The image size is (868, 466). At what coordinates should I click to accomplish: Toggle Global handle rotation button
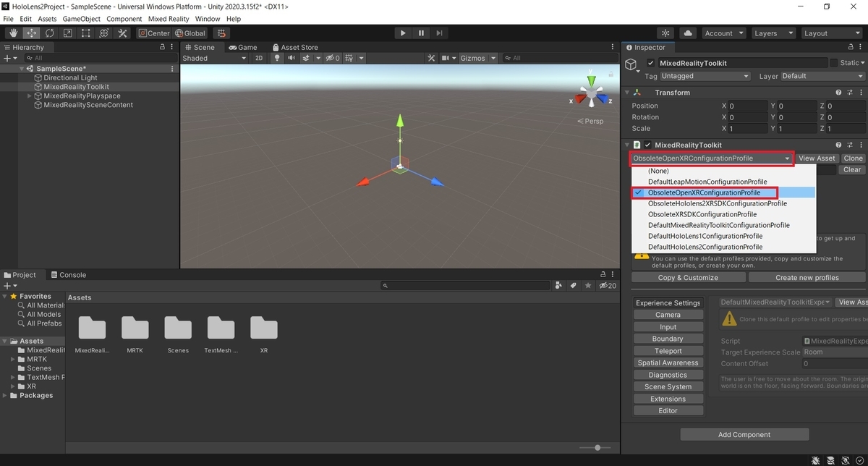click(190, 33)
